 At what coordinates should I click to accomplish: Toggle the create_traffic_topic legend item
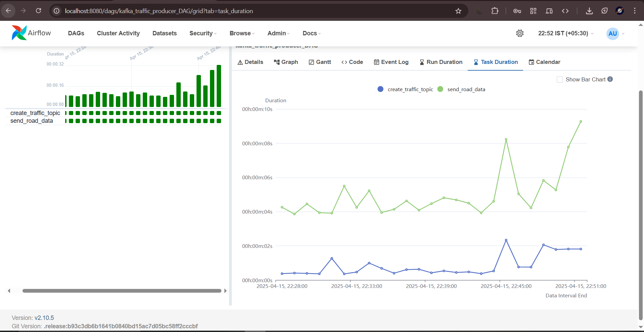[x=405, y=89]
